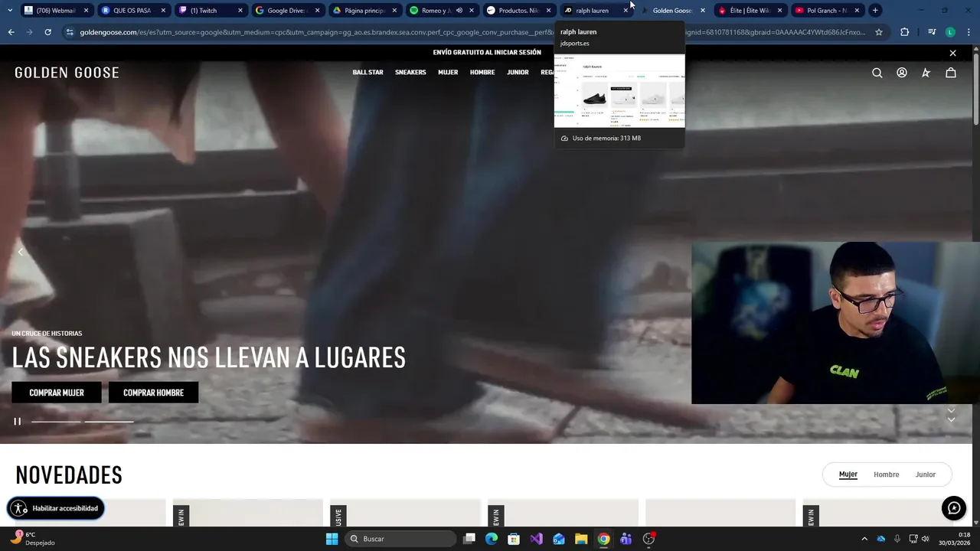The width and height of the screenshot is (980, 551).
Task: Close the Twitch tab
Action: 240,11
